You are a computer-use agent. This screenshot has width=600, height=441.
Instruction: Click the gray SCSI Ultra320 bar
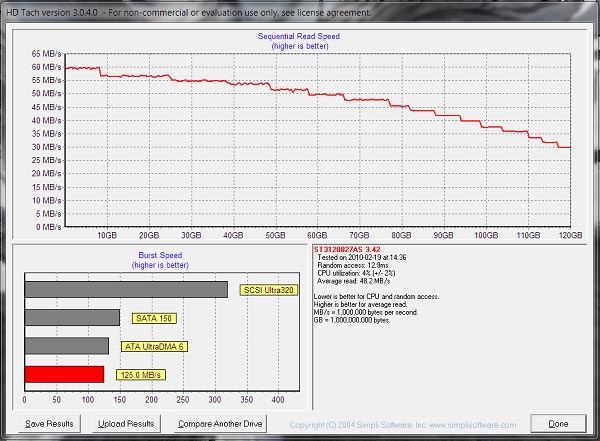[x=126, y=289]
